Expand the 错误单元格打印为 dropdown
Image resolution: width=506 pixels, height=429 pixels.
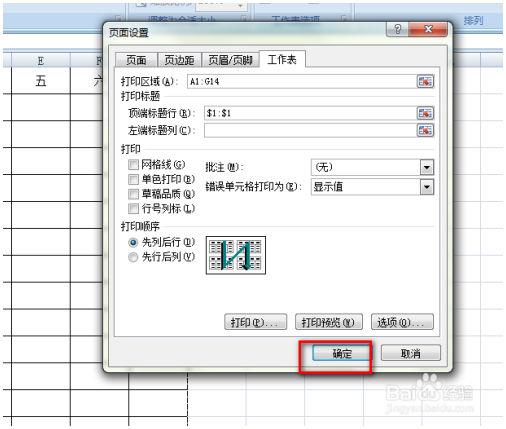[427, 187]
